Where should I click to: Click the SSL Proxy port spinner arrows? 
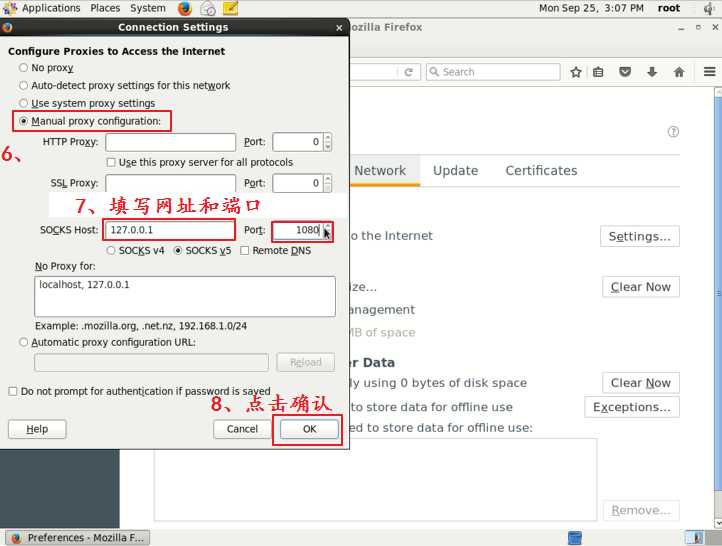pos(327,183)
